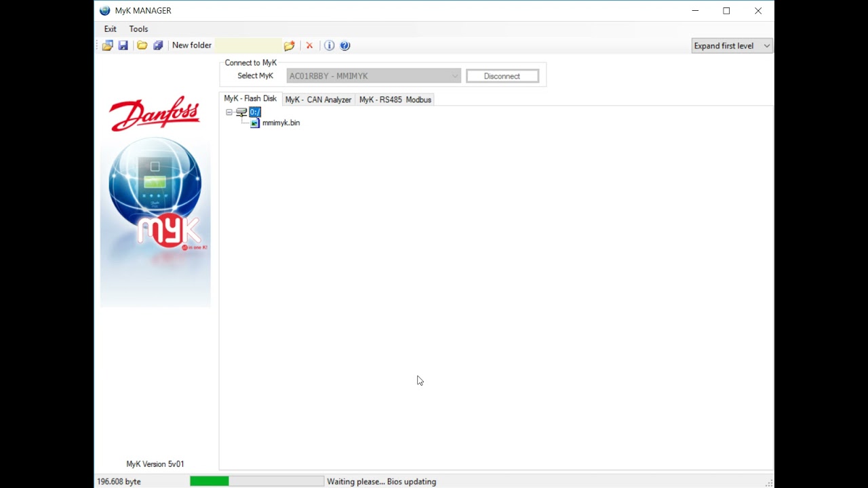
Task: Open the Select MyK device dropdown
Action: 374,76
